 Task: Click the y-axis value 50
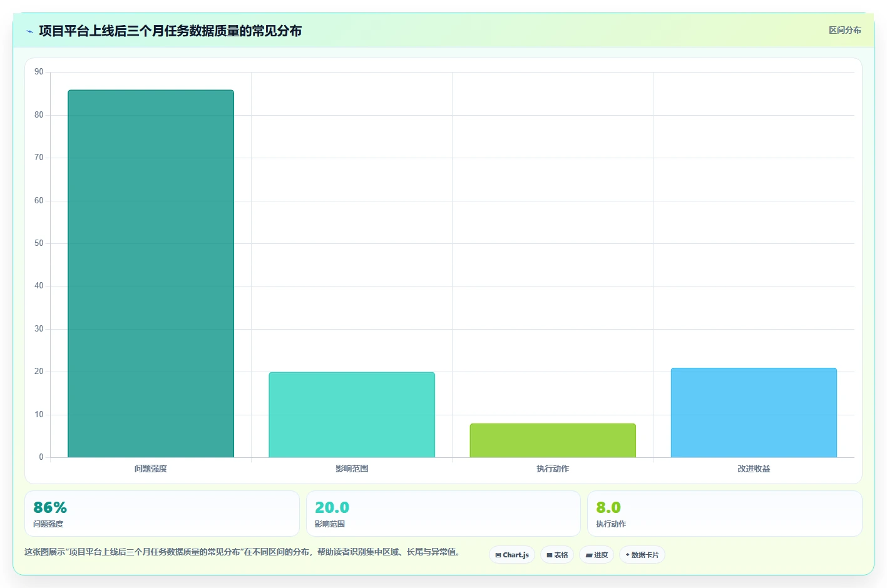pos(39,243)
